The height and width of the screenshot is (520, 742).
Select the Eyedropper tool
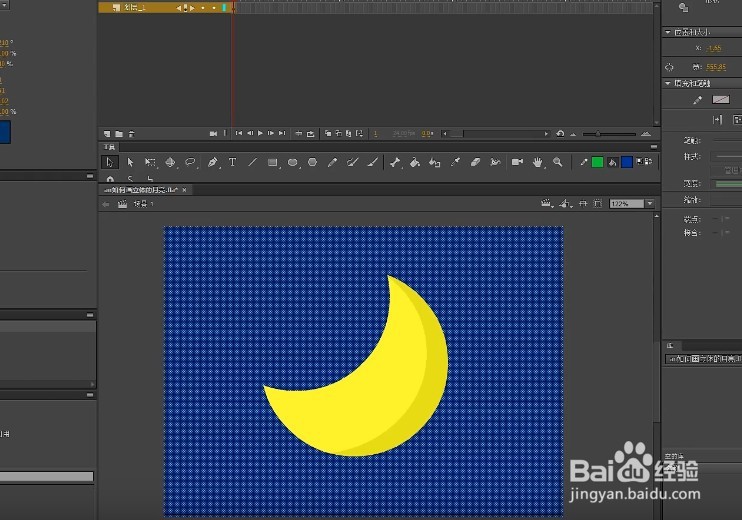point(455,162)
